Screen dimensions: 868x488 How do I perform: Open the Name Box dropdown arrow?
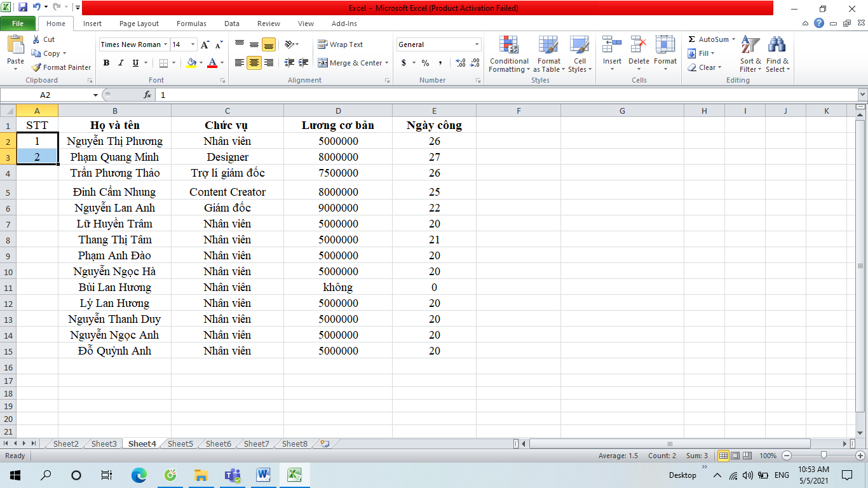(96, 95)
